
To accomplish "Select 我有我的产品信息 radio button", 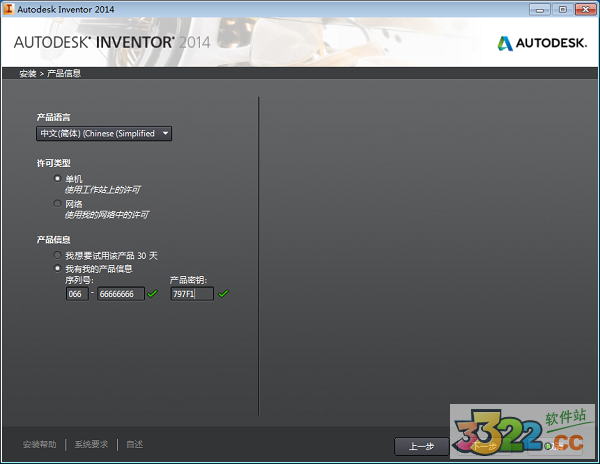I will coord(57,269).
